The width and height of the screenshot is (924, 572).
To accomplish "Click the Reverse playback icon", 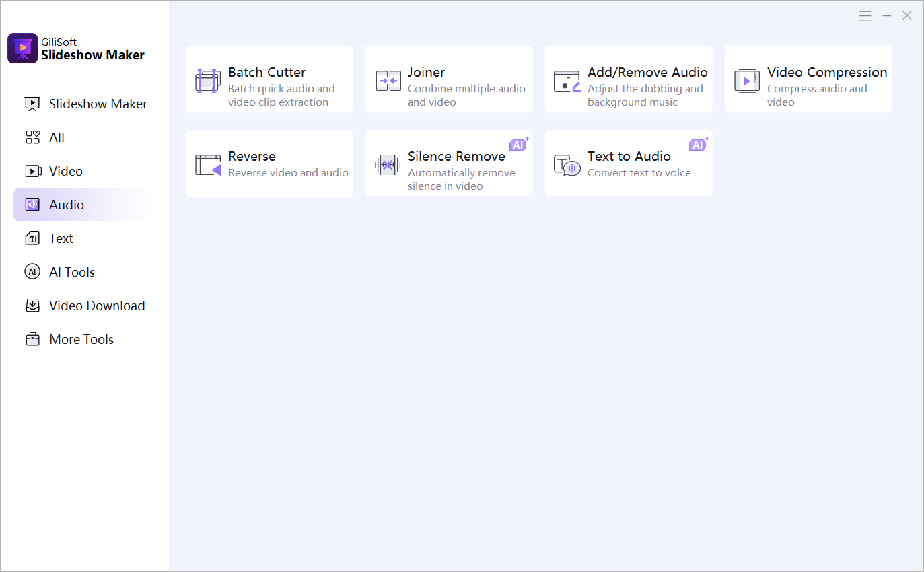I will click(x=208, y=165).
